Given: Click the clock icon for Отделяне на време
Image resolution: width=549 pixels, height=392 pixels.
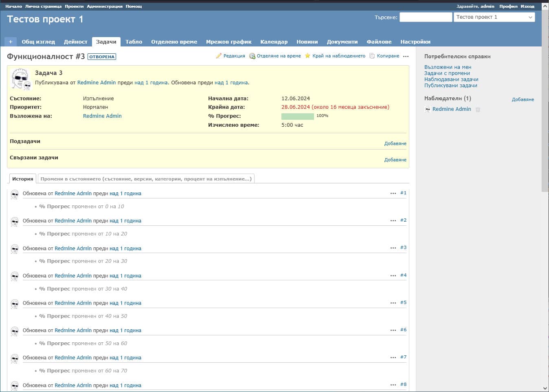Looking at the screenshot, I should coord(252,56).
